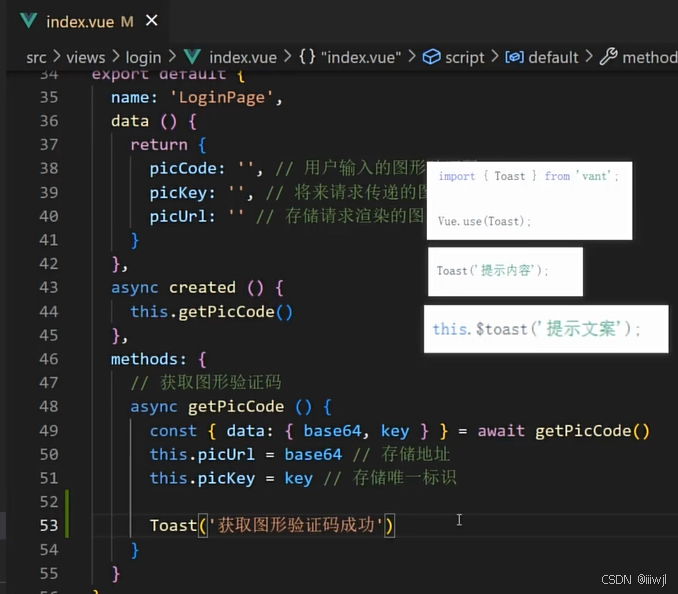Click the import Toast from 'vant' snippet
The width and height of the screenshot is (678, 594).
tap(528, 176)
